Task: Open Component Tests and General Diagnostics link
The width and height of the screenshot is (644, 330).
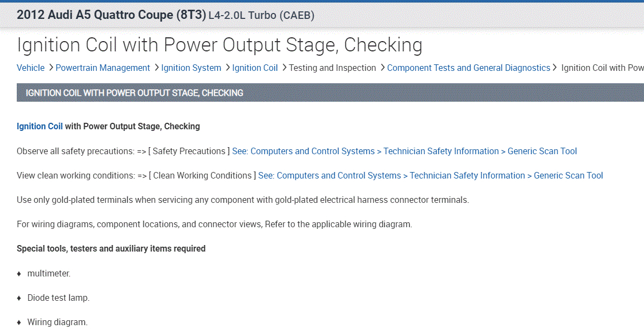Action: coord(469,68)
